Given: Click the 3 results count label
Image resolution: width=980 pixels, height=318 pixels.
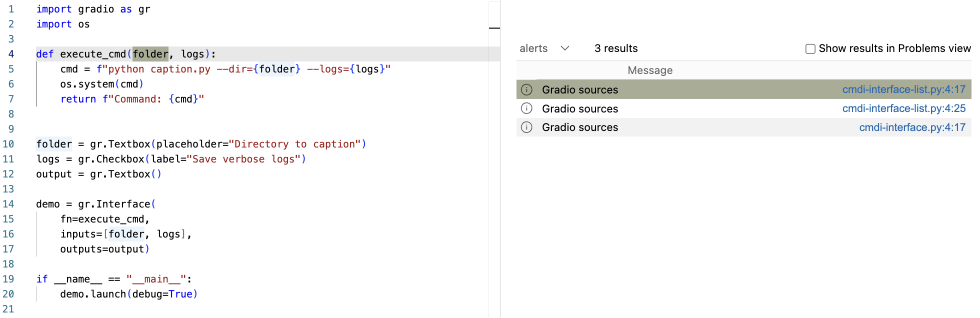Looking at the screenshot, I should 616,48.
